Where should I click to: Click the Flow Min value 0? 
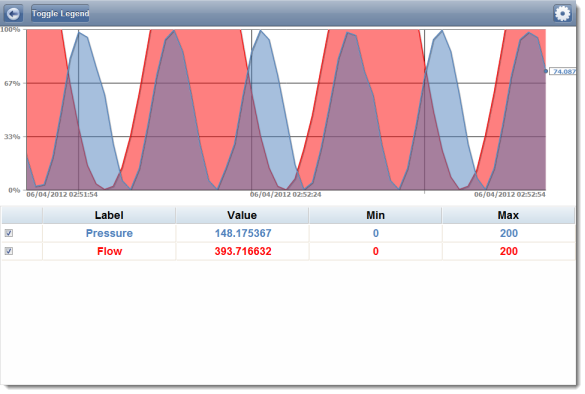376,251
